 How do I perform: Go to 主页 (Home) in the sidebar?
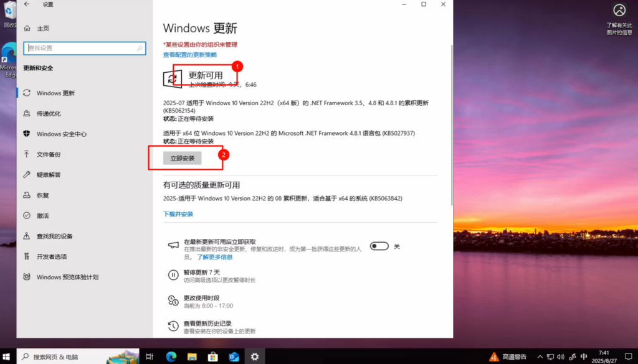point(42,29)
